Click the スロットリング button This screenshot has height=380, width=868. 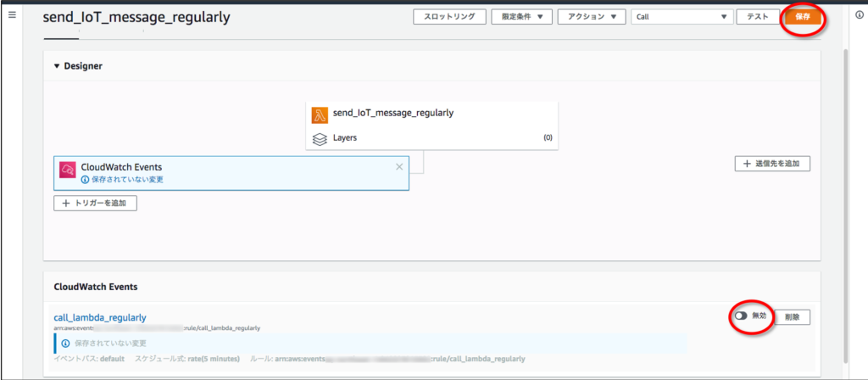(x=450, y=17)
